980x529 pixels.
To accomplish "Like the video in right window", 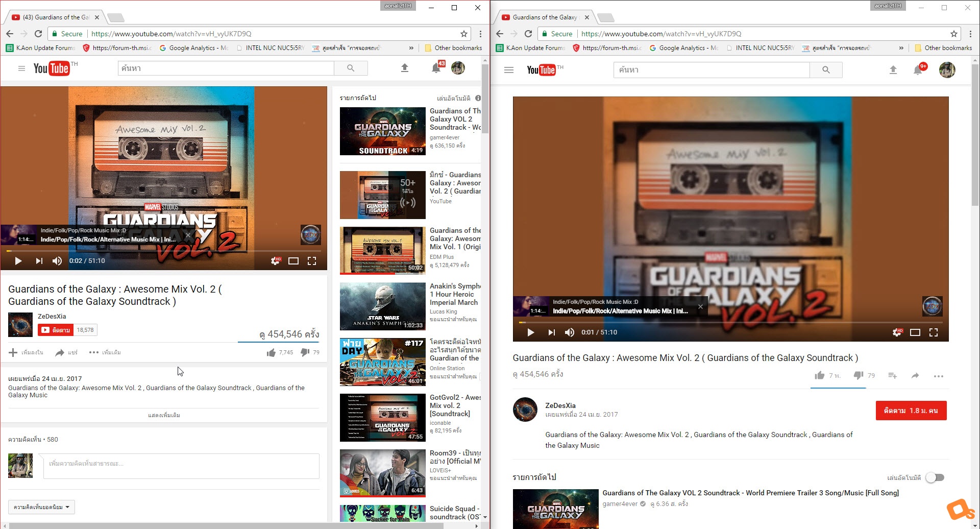I will (x=820, y=375).
